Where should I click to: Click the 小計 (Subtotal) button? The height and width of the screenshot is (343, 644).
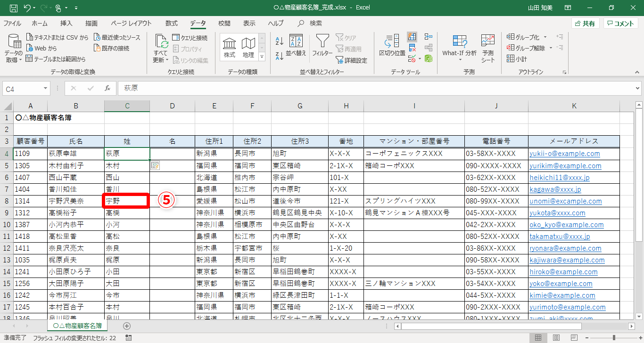(517, 59)
